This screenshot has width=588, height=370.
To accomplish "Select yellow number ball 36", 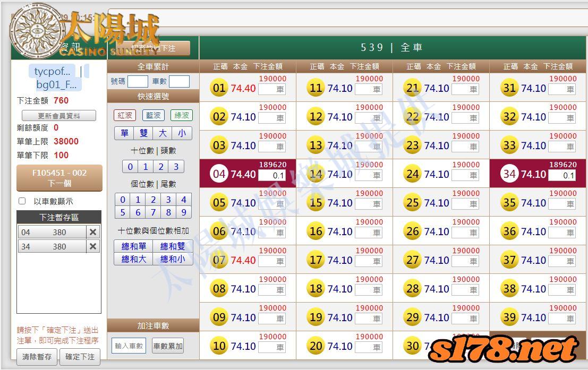I will click(509, 231).
